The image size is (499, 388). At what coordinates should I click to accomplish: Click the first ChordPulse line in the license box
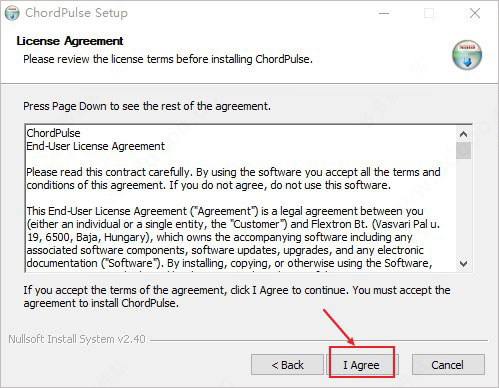[x=53, y=133]
